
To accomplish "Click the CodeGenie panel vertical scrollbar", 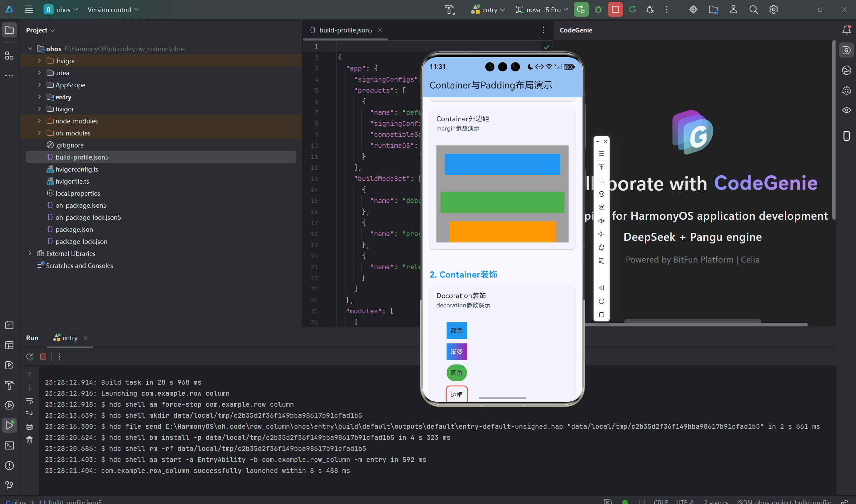I will point(833,129).
